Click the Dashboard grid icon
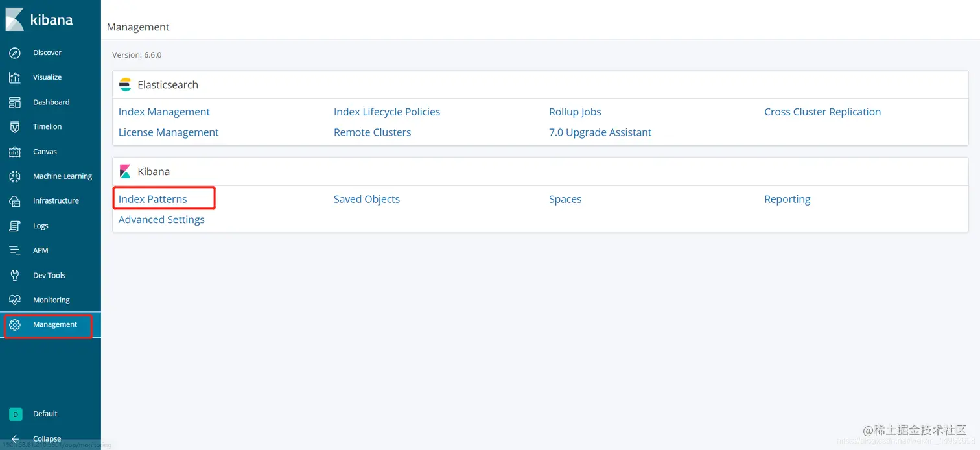 [15, 102]
